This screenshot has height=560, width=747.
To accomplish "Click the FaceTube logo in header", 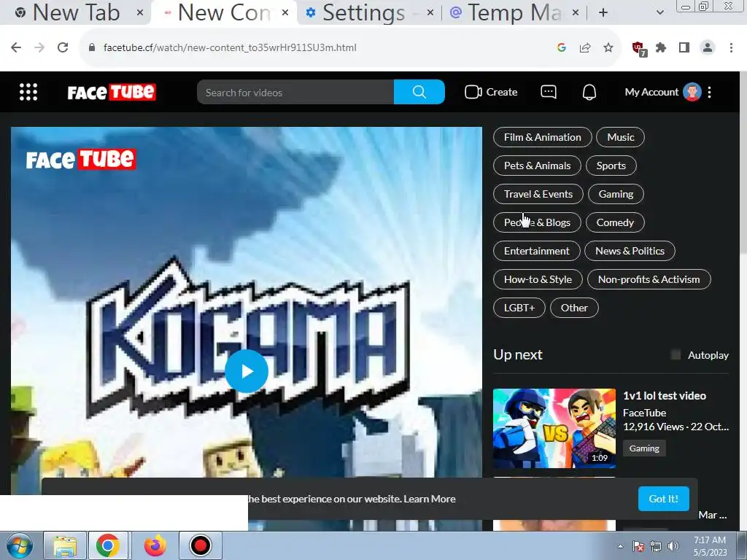I will (112, 92).
